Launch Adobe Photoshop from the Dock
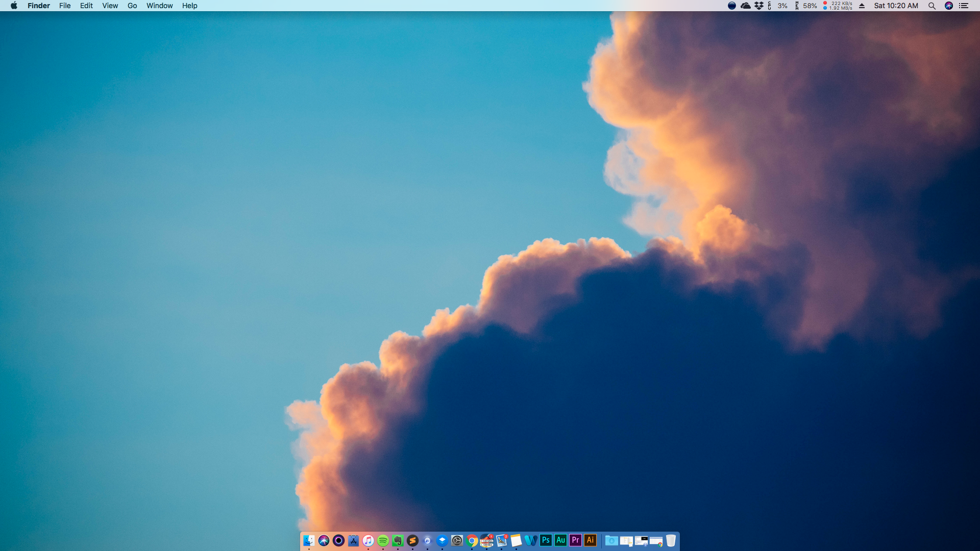 (x=546, y=540)
